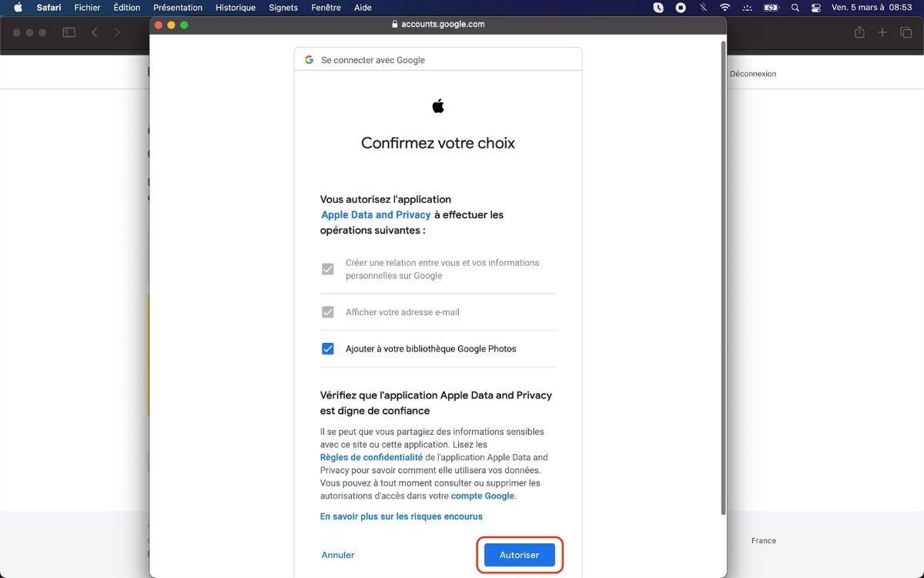Minimize the Google popup window
The width and height of the screenshot is (924, 578).
[x=172, y=25]
